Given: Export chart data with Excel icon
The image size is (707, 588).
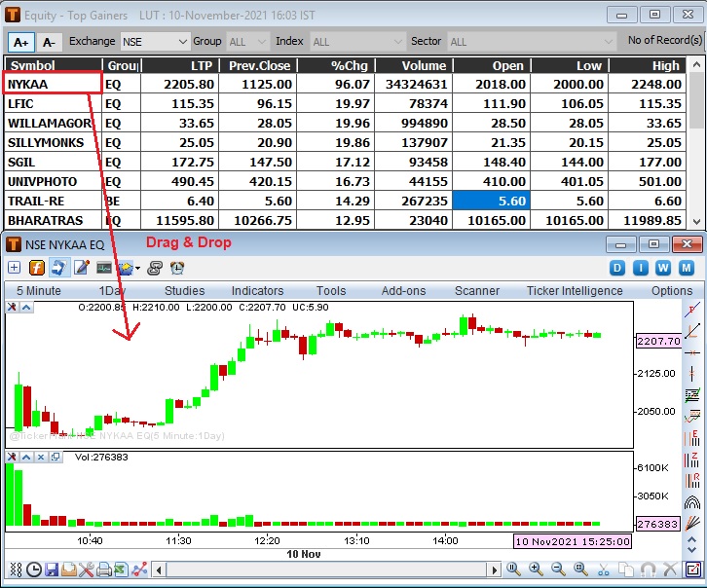Looking at the screenshot, I should 121,570.
